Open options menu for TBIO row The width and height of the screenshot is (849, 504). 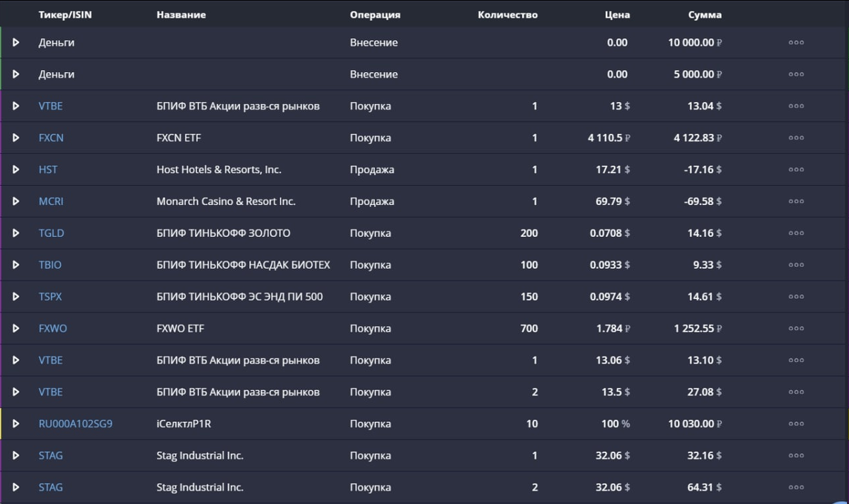pos(796,265)
